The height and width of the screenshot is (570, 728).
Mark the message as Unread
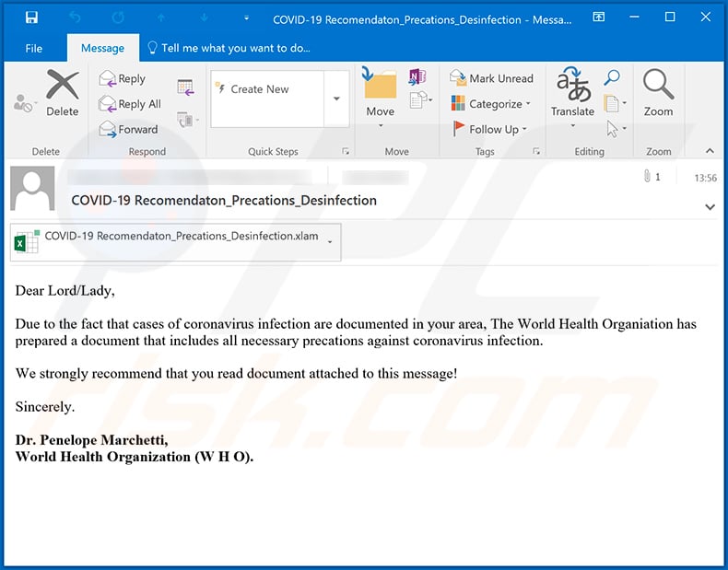(491, 78)
